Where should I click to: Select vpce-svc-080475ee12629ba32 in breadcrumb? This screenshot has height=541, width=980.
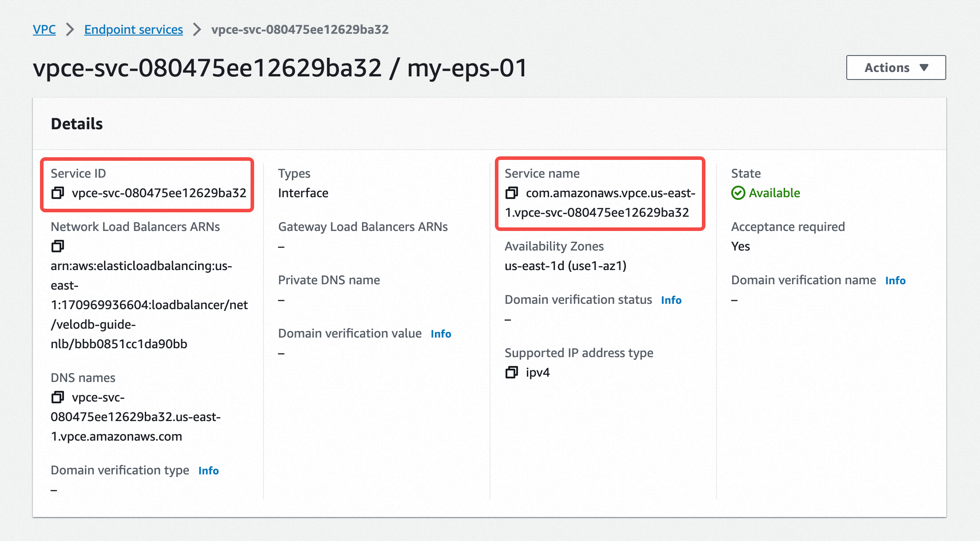(299, 30)
